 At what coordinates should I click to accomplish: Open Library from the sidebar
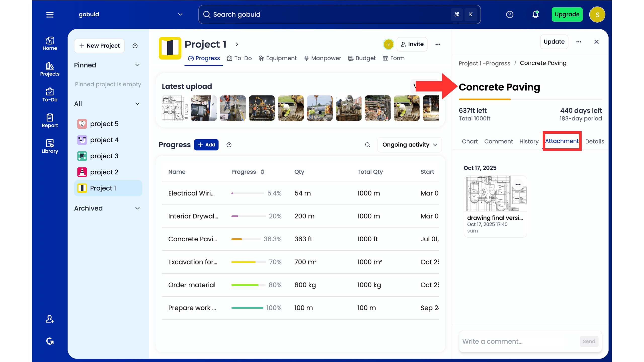(50, 146)
